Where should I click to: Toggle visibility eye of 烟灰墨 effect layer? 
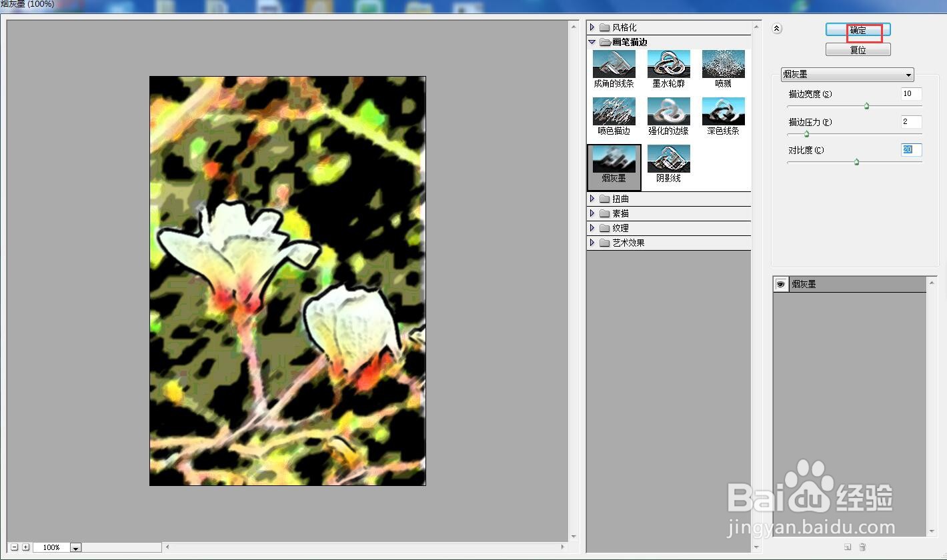click(780, 284)
